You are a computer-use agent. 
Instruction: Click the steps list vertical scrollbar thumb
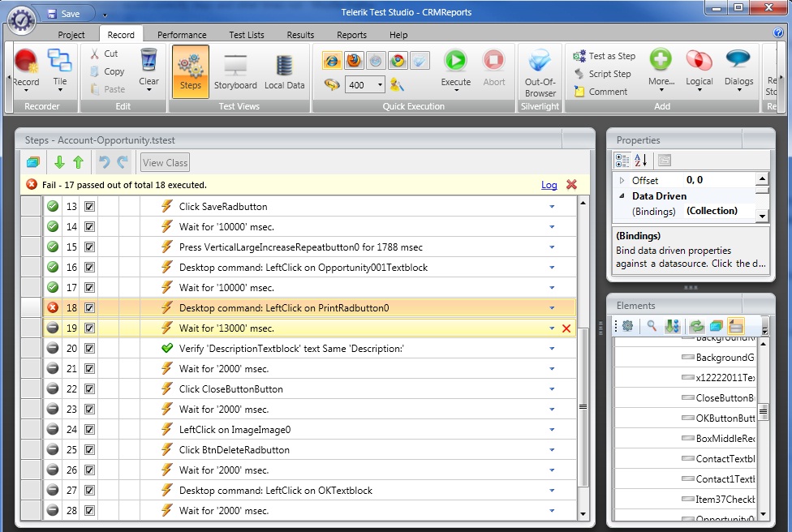point(583,407)
